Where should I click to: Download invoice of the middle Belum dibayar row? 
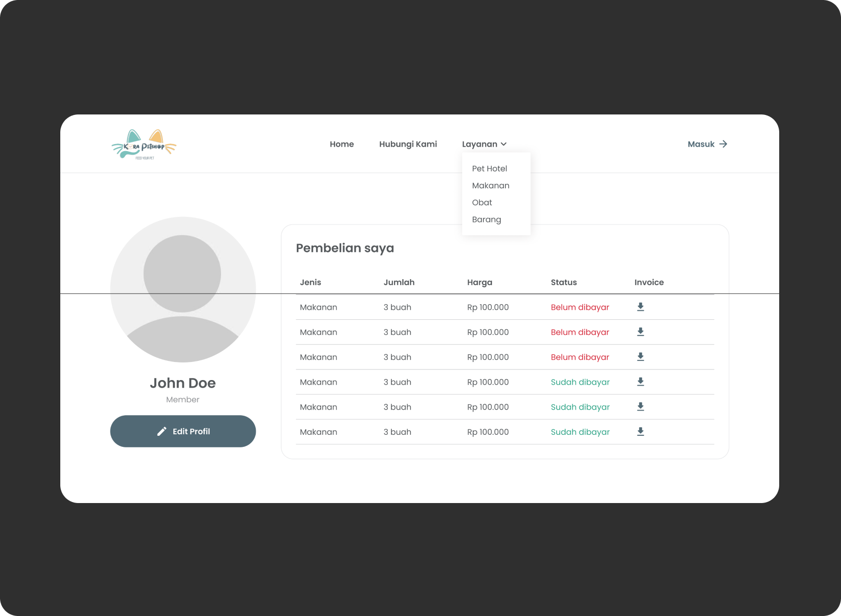pos(641,332)
